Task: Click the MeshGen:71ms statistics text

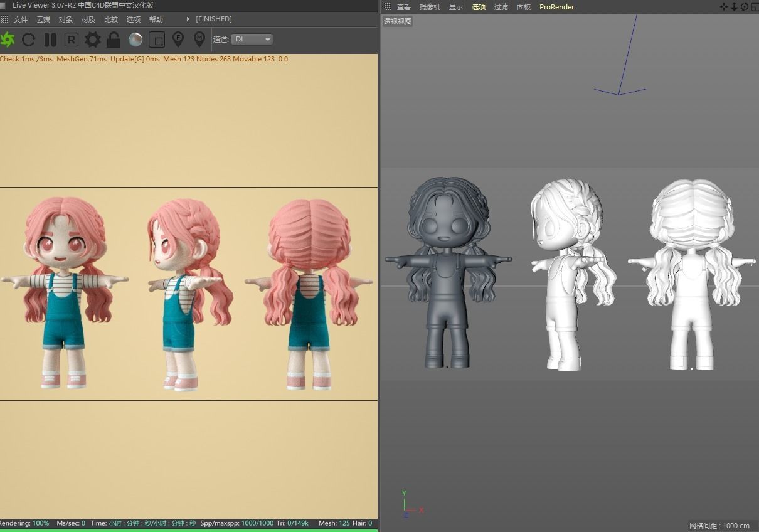Action: [82, 59]
